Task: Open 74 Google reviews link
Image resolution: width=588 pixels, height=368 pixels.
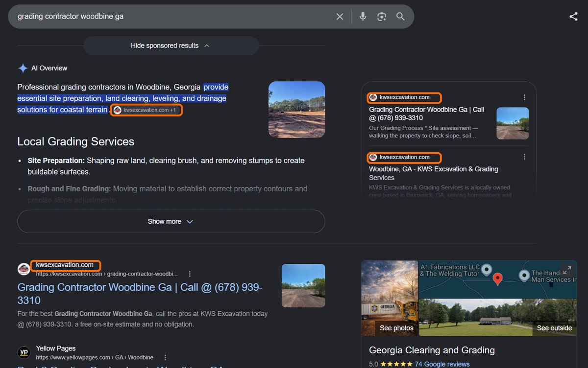Action: 442,364
